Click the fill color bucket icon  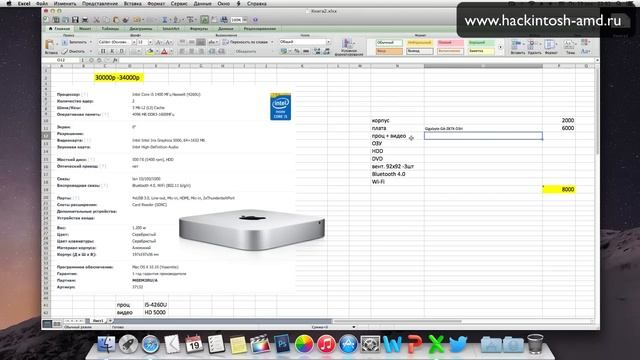point(150,51)
